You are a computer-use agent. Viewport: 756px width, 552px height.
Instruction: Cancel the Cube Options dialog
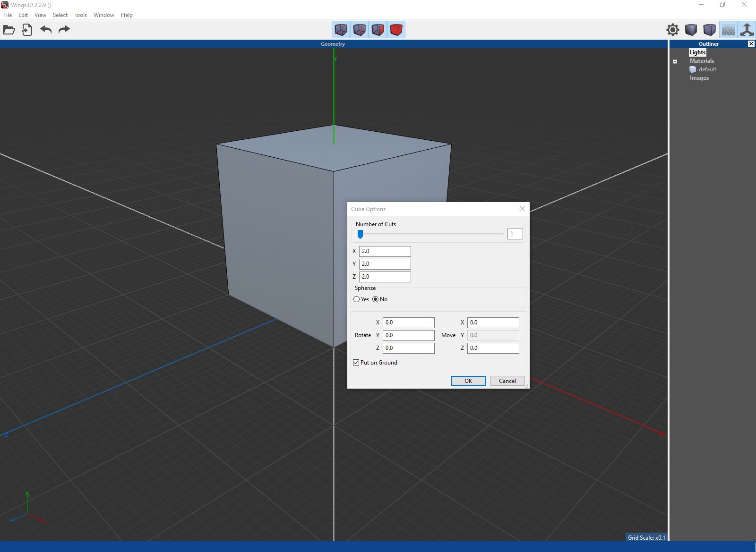tap(507, 381)
